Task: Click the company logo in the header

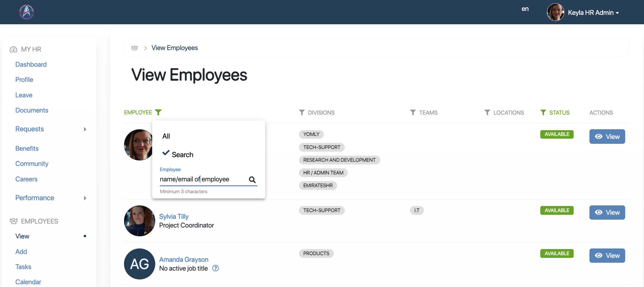Action: (x=27, y=12)
